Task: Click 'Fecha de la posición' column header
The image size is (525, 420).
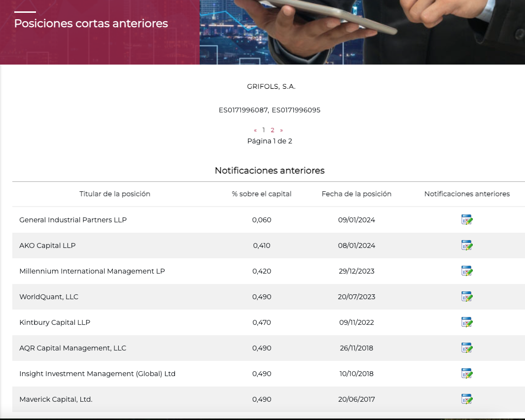Action: coord(356,194)
